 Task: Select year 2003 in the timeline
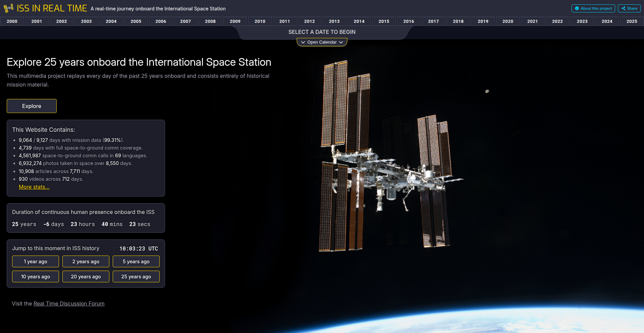click(x=87, y=21)
